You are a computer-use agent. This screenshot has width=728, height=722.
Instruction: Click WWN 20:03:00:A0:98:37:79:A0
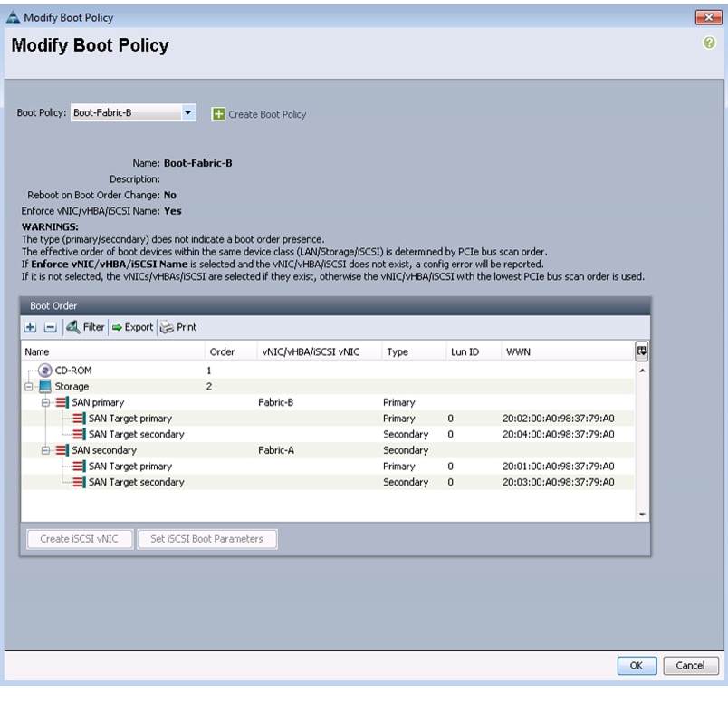click(x=558, y=482)
